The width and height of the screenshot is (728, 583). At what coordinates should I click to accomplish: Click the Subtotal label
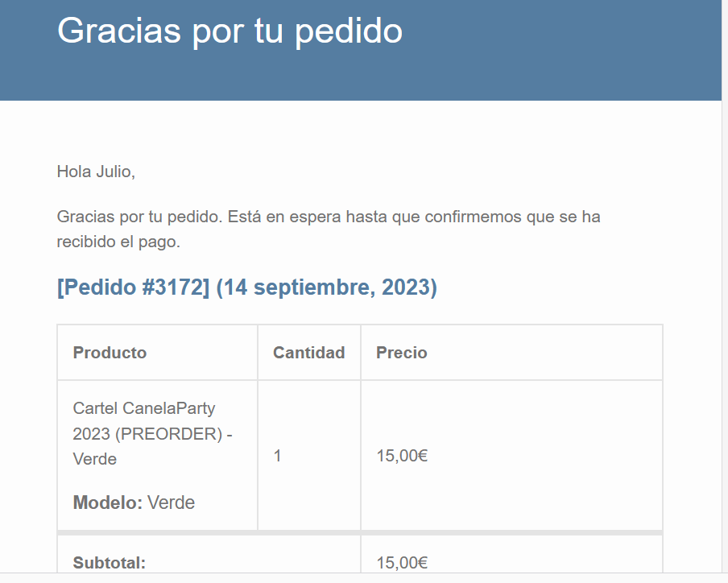pos(109,563)
